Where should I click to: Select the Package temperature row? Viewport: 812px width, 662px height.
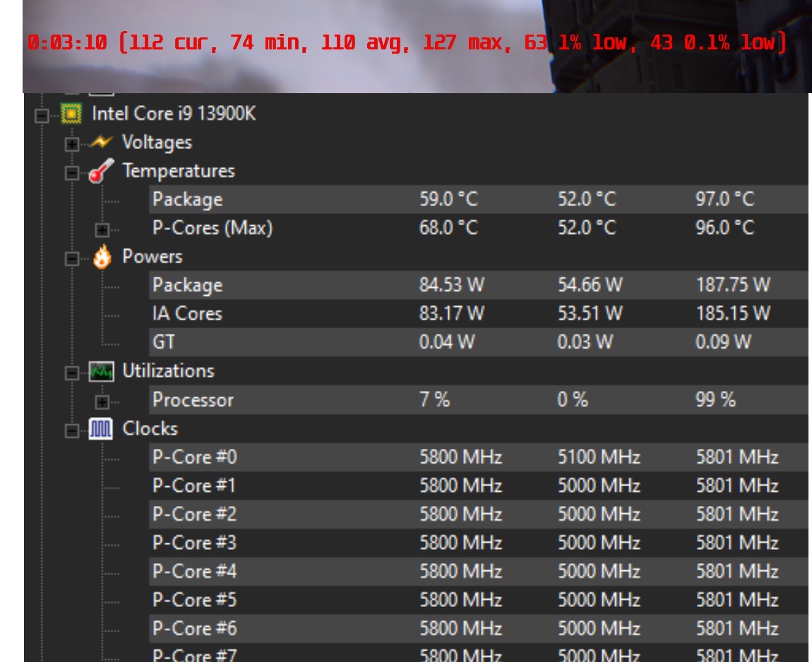point(479,199)
